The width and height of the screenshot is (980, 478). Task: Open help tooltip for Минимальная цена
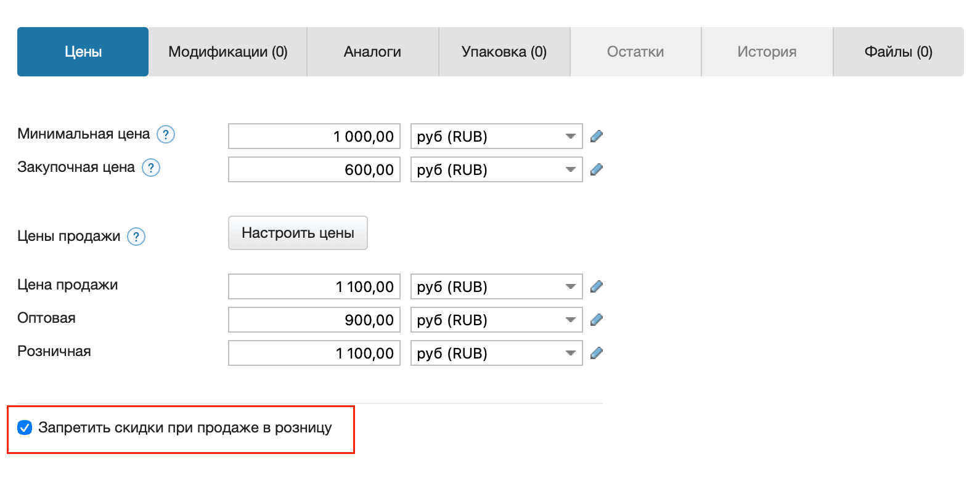(x=166, y=134)
